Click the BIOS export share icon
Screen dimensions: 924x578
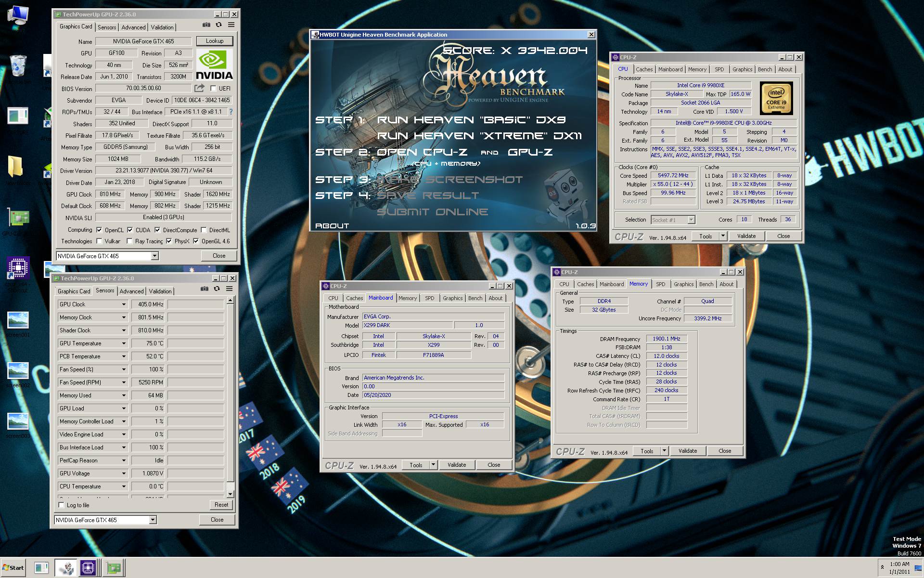click(199, 88)
